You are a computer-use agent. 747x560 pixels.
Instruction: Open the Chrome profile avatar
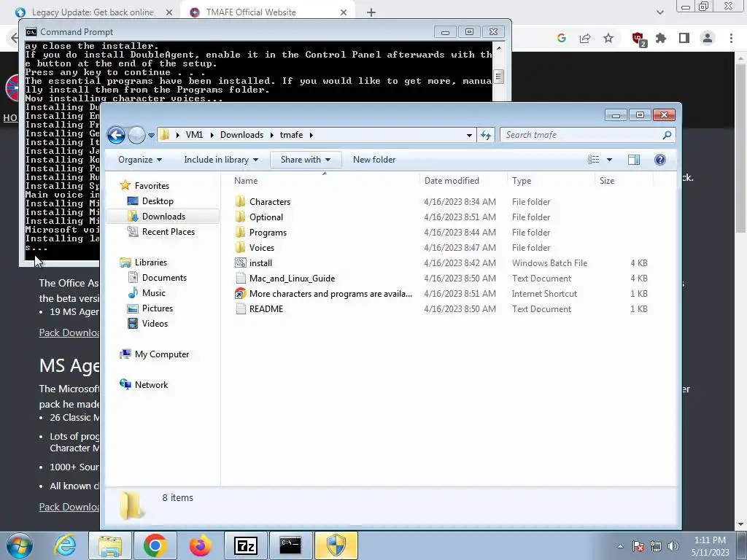(708, 38)
